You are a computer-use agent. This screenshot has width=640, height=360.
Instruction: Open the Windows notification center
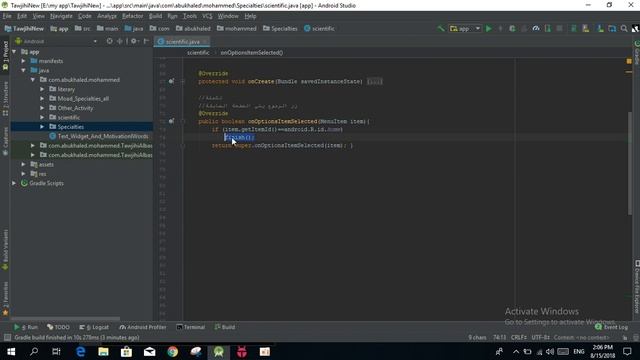[627, 351]
